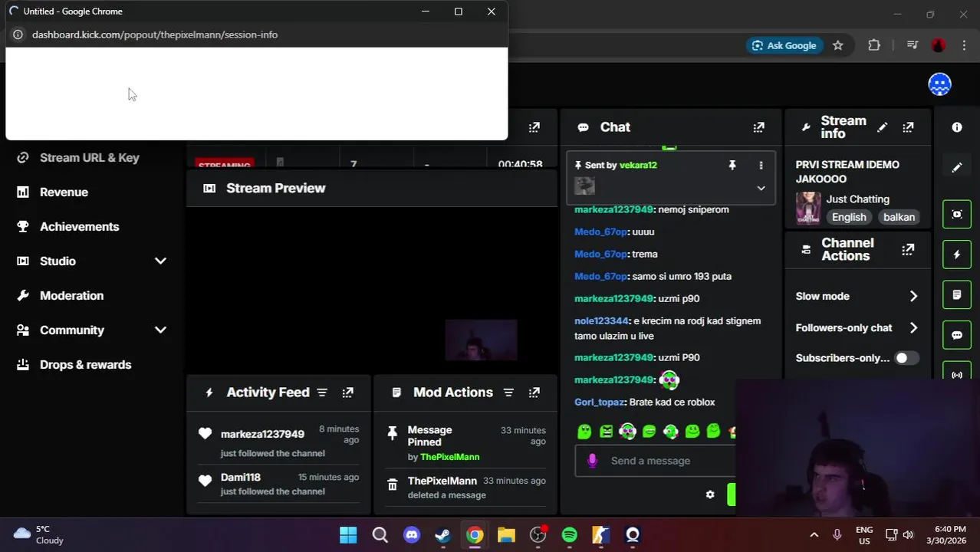Click the balkan stream tag

point(899,217)
